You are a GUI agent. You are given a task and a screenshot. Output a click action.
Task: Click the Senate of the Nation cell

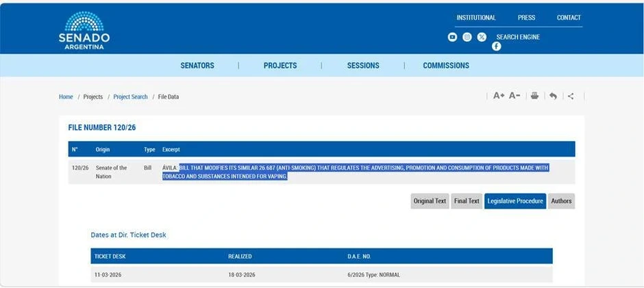[x=111, y=172]
